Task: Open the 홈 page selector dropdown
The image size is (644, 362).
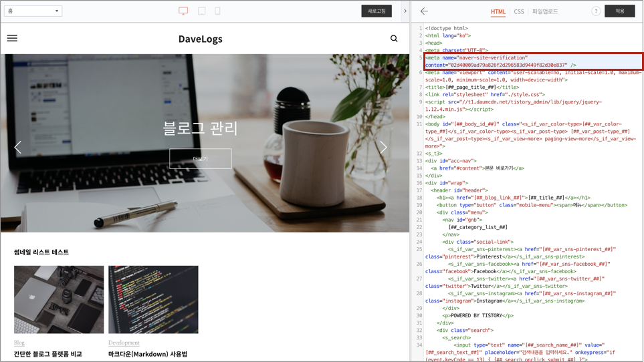Action: (33, 11)
